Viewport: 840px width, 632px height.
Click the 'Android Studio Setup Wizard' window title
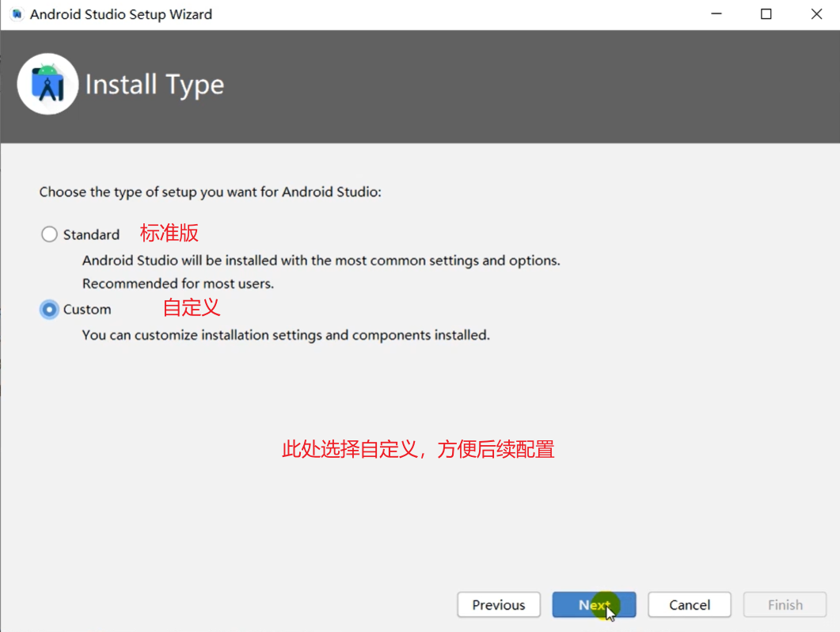(121, 14)
